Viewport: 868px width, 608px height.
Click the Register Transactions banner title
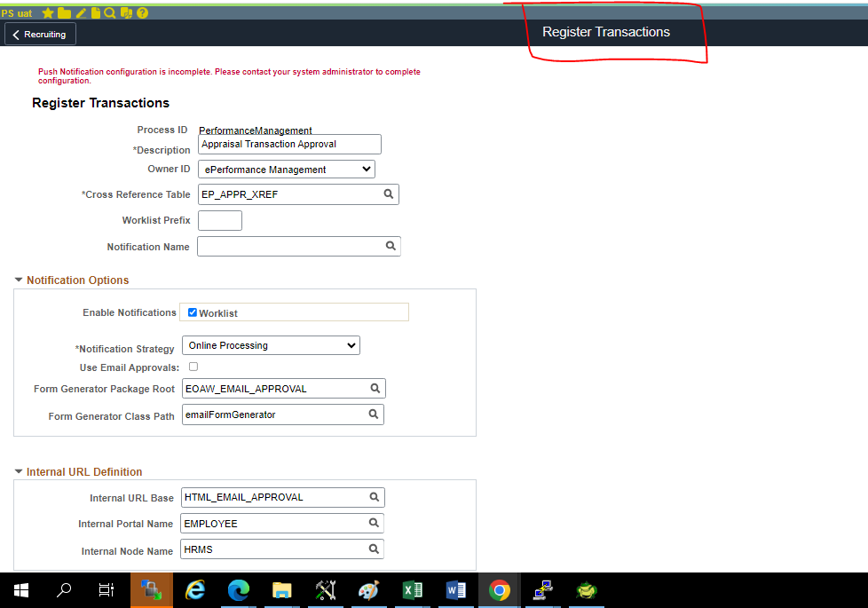click(606, 32)
